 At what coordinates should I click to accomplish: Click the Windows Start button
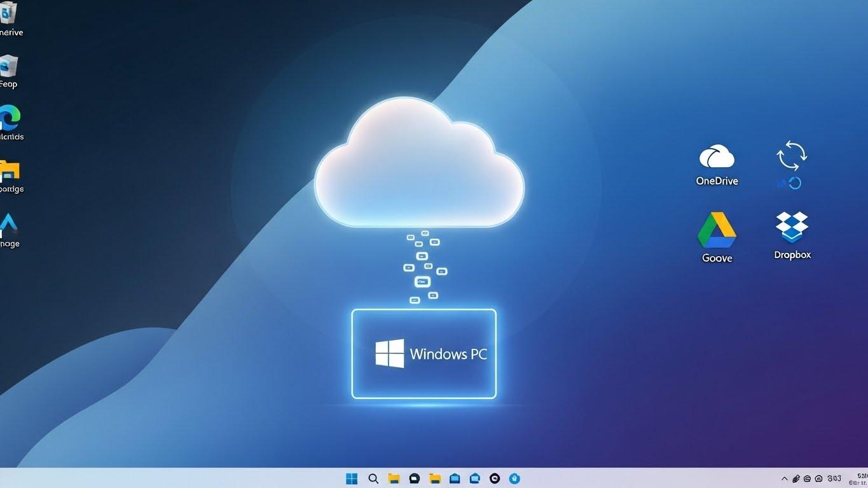tap(352, 478)
